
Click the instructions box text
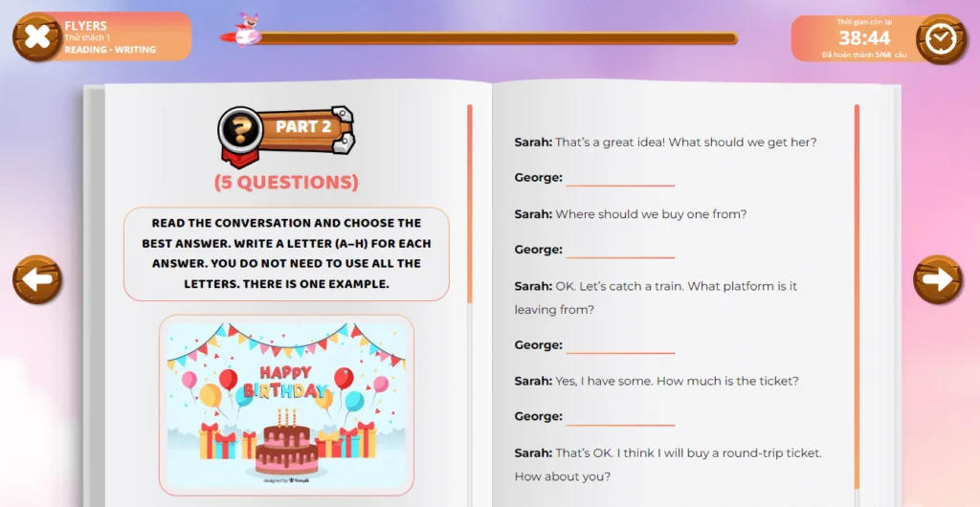click(286, 253)
